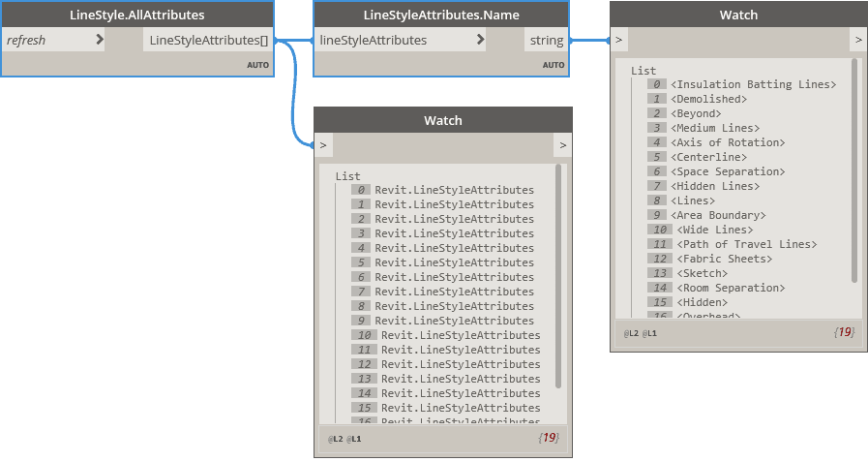
Task: Select the <Space Separation> entry
Action: (x=728, y=171)
